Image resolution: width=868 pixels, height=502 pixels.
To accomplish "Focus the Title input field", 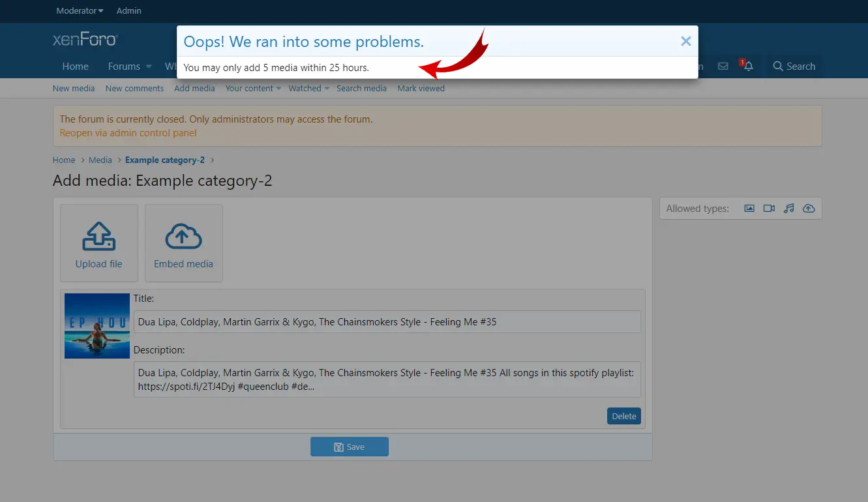I will [387, 321].
